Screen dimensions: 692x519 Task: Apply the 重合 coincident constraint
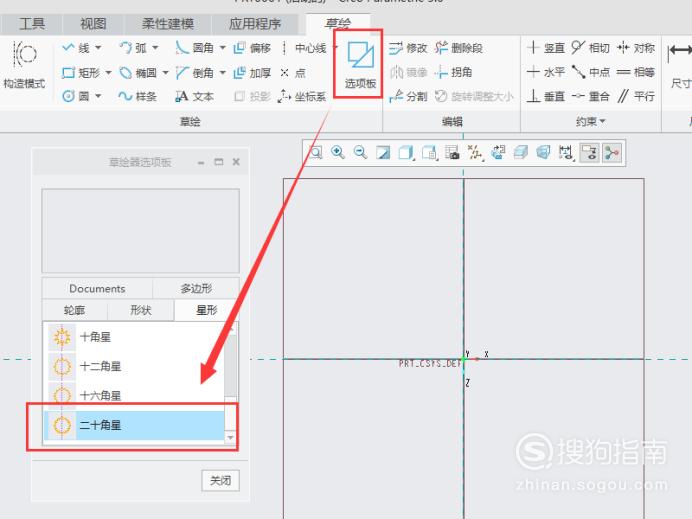tap(590, 96)
